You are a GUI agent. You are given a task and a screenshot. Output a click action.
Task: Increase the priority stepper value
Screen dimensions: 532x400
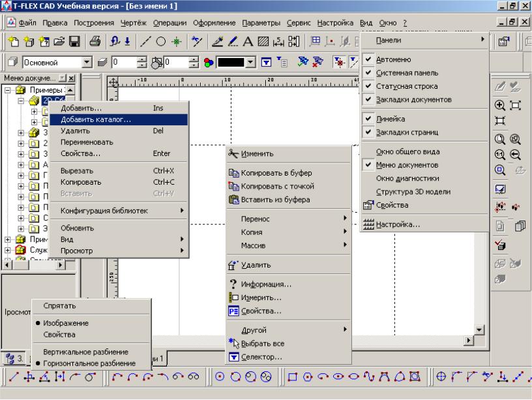tap(194, 59)
